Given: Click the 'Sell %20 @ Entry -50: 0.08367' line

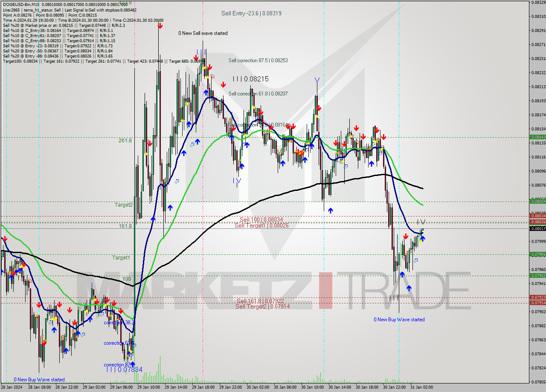Looking at the screenshot, I should 58,51.
